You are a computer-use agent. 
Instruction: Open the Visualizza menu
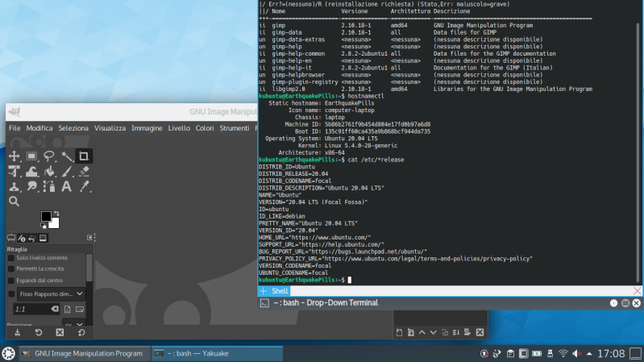click(x=110, y=128)
